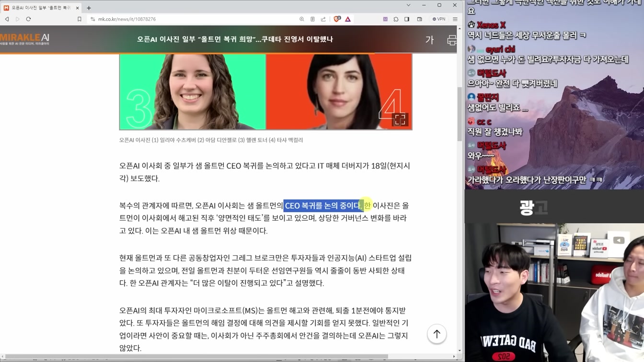Click chat username 꿀딴지
Image resolution: width=644 pixels, height=362 pixels.
tap(488, 97)
